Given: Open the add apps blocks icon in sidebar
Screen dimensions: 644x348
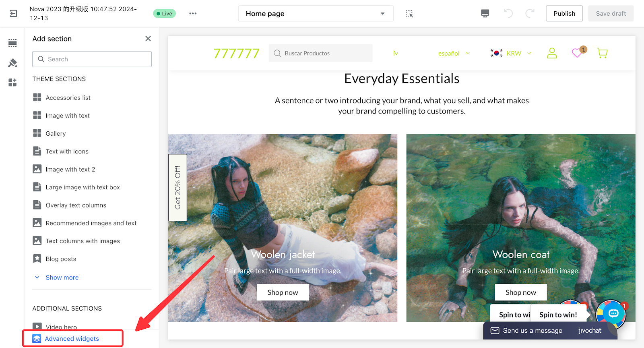Looking at the screenshot, I should tap(12, 83).
